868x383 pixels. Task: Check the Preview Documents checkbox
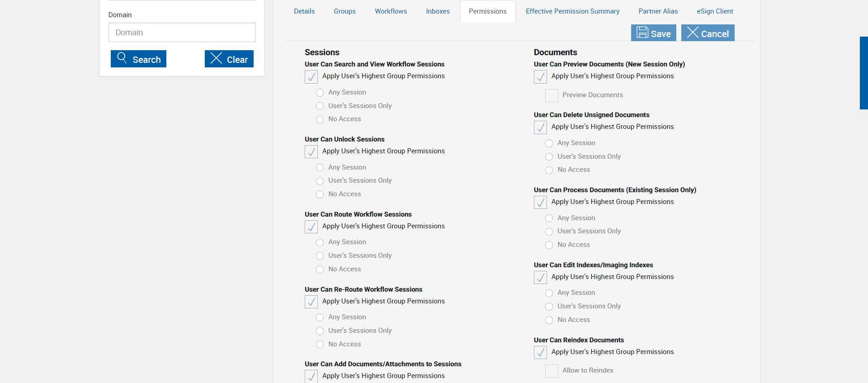tap(552, 95)
